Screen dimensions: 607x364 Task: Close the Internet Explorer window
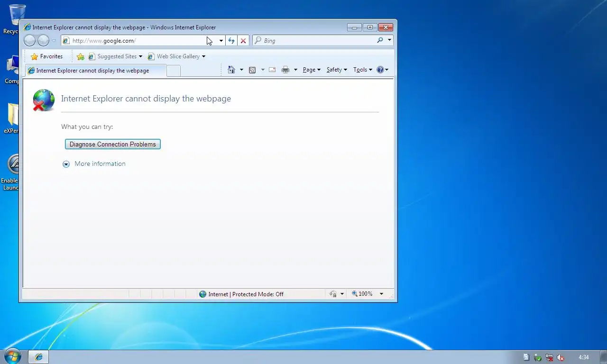click(x=386, y=27)
